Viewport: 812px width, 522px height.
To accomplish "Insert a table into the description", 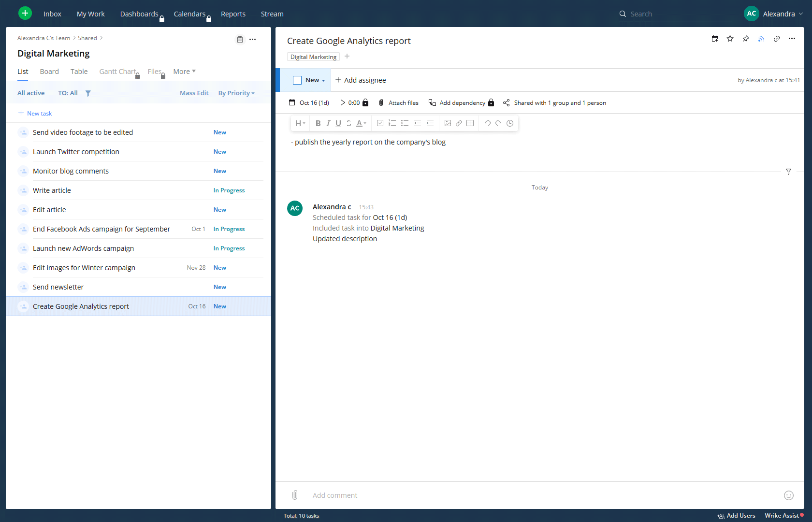I will (x=470, y=123).
